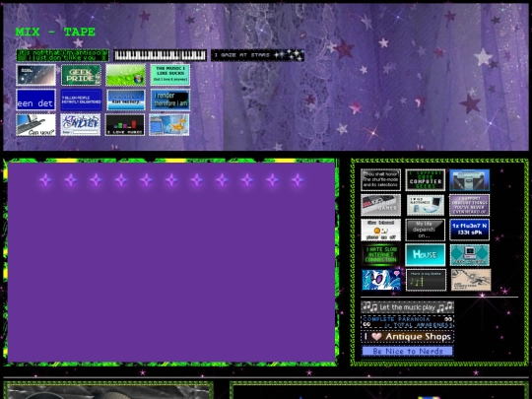Screen dimensions: 532x399
Task: Click the gray photo thumbnail at page bottom
Action: tap(108, 392)
